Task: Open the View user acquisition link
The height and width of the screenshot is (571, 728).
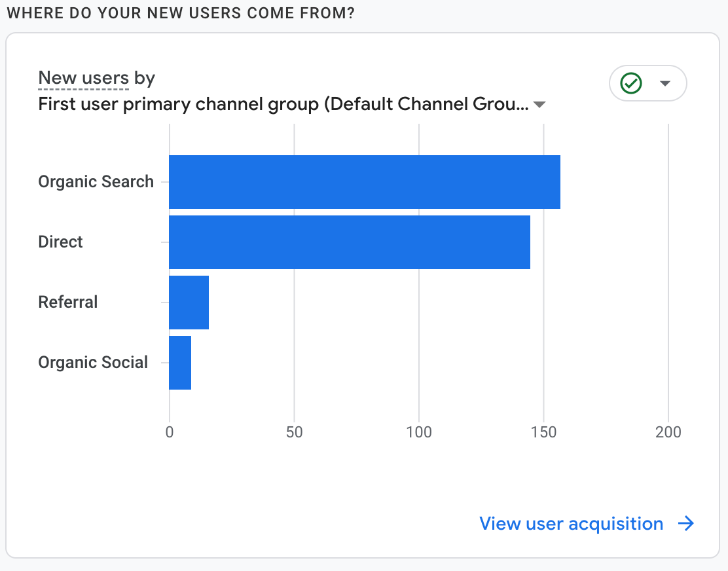Action: [x=571, y=524]
